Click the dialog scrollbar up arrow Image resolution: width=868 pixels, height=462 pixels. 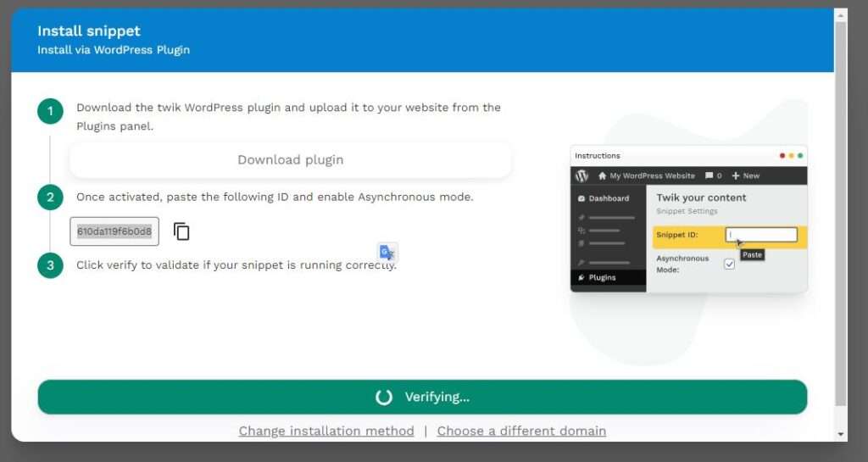841,15
